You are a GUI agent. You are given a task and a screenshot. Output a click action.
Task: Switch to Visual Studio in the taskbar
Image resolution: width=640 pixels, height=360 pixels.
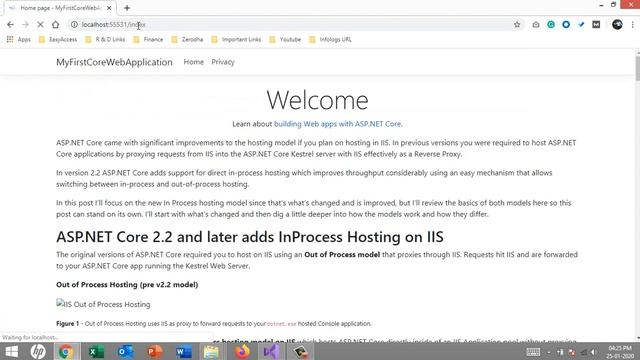pos(271,351)
